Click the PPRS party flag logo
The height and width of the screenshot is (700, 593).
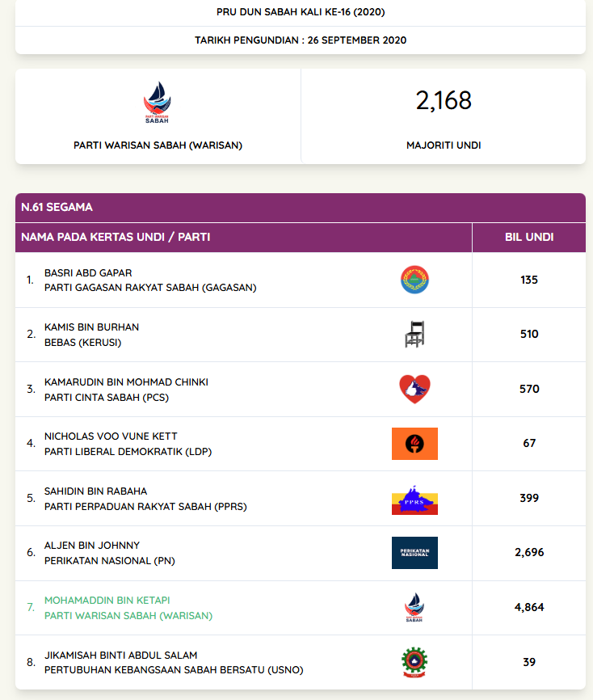pos(414,498)
